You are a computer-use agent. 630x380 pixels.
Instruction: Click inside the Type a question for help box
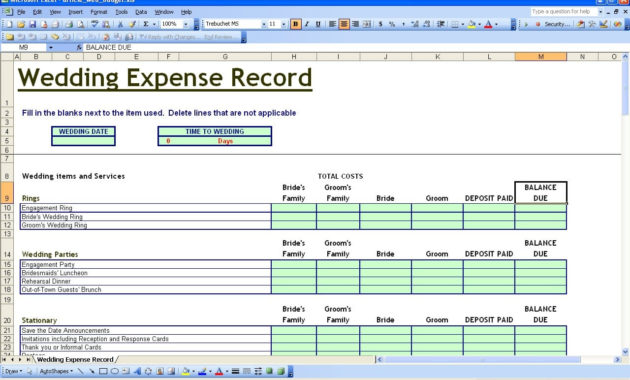click(x=564, y=12)
